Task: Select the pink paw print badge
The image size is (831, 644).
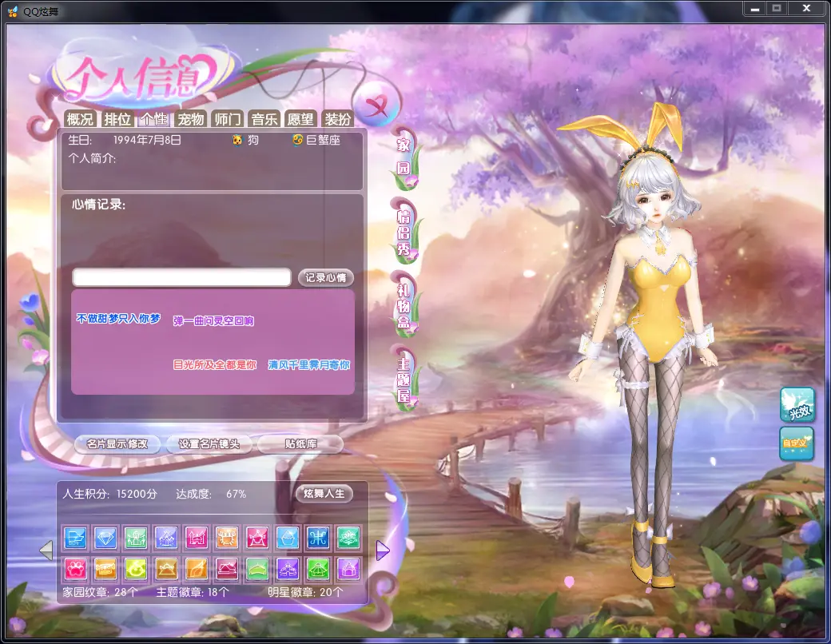Action: click(75, 569)
